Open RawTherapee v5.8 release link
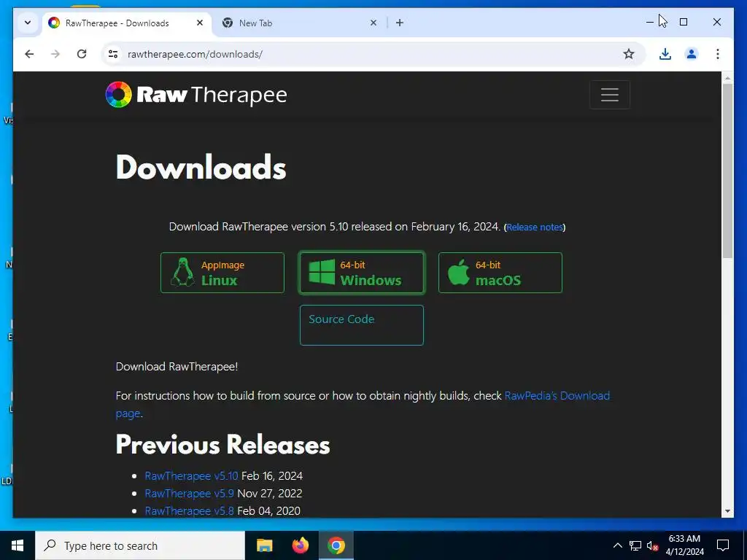The width and height of the screenshot is (747, 560). coord(189,511)
